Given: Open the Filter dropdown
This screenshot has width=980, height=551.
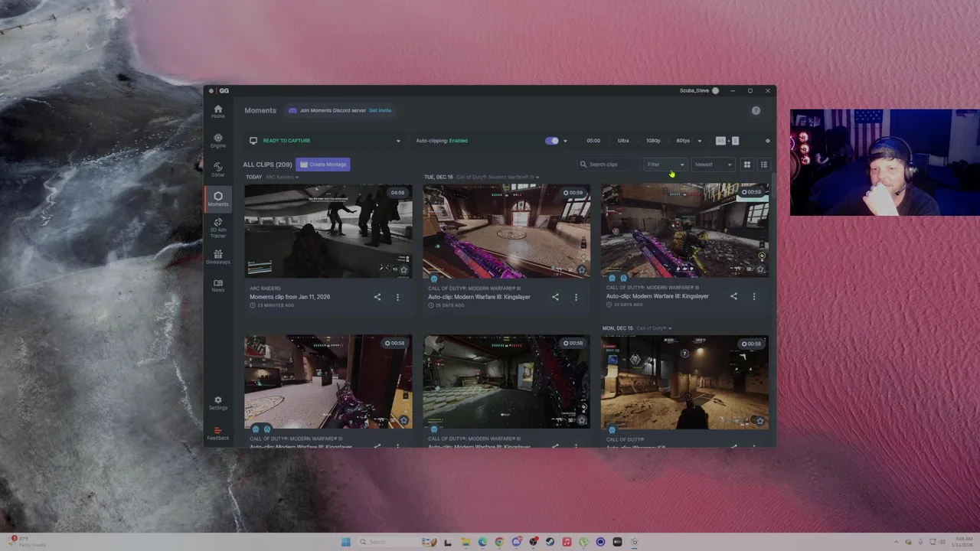Looking at the screenshot, I should pyautogui.click(x=665, y=165).
